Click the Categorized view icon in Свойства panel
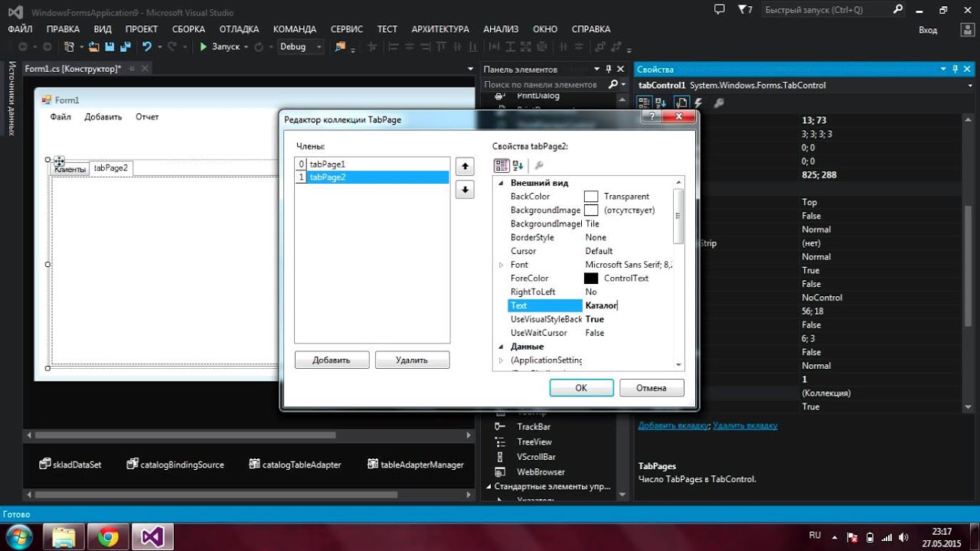Image resolution: width=980 pixels, height=551 pixels. tap(645, 103)
